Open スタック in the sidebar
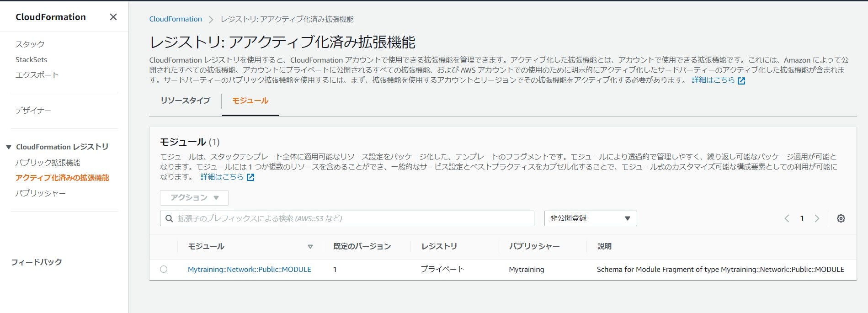The height and width of the screenshot is (313, 868). click(30, 44)
